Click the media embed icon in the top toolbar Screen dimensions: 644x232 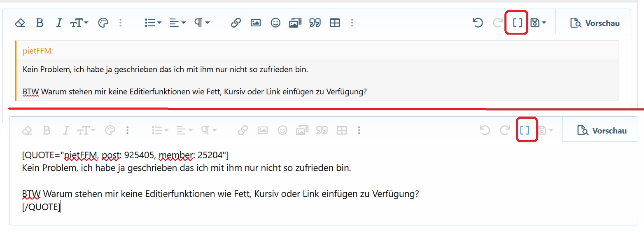(295, 23)
